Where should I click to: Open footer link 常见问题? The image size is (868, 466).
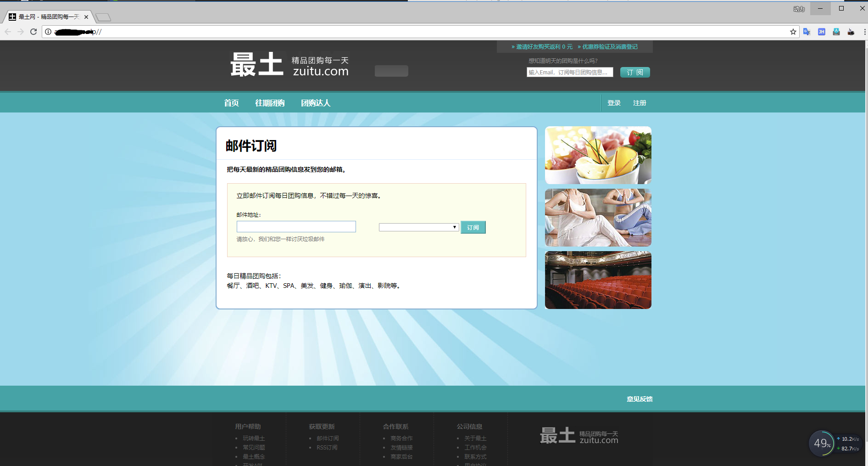tap(254, 448)
